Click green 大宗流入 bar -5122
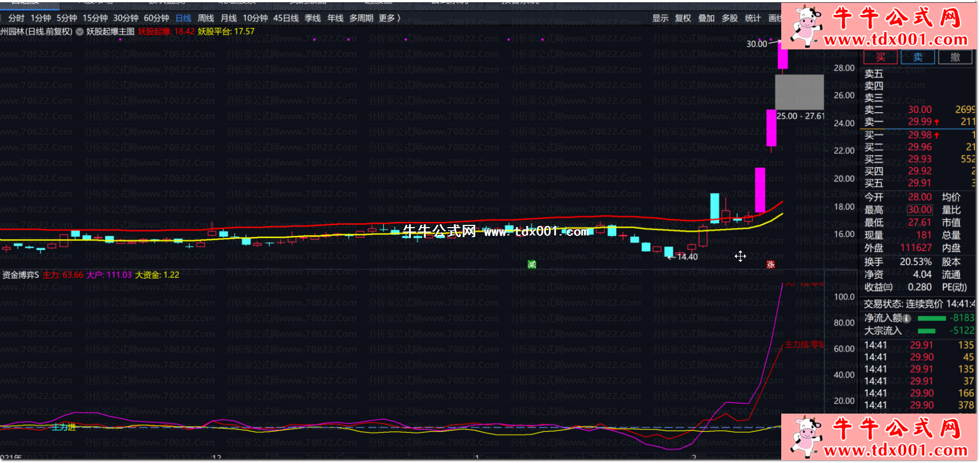This screenshot has height=463, width=980. 926,331
